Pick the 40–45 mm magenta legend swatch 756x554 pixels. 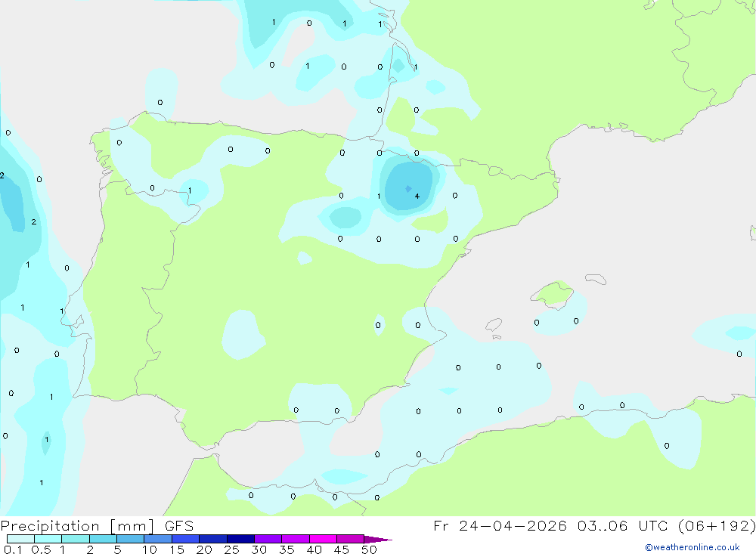pos(323,539)
